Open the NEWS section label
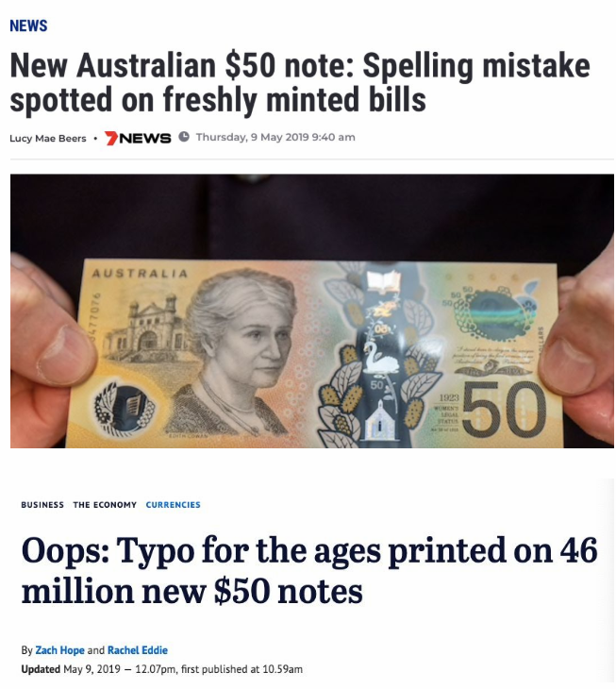The height and width of the screenshot is (689, 616). (x=28, y=25)
